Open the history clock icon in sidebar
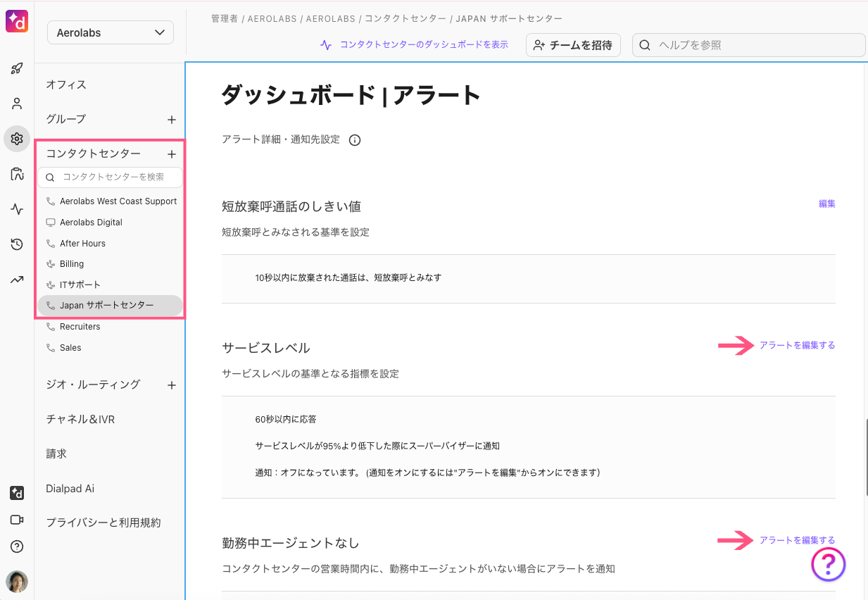The width and height of the screenshot is (868, 600). [x=17, y=244]
